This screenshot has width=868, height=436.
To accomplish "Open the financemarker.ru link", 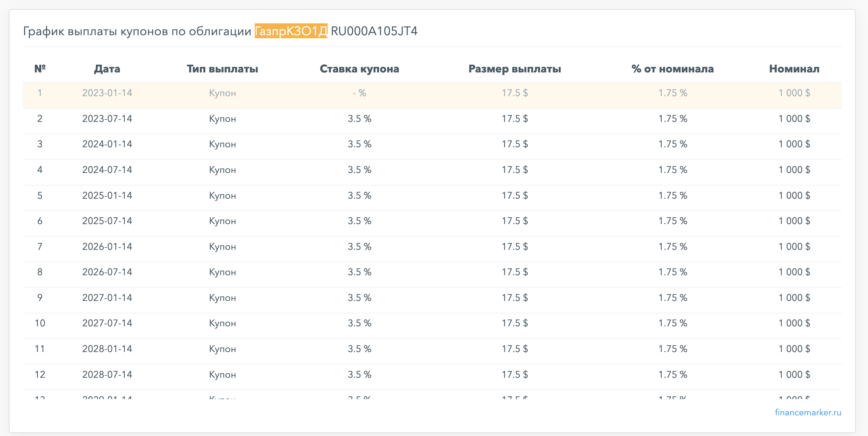I will pos(808,412).
